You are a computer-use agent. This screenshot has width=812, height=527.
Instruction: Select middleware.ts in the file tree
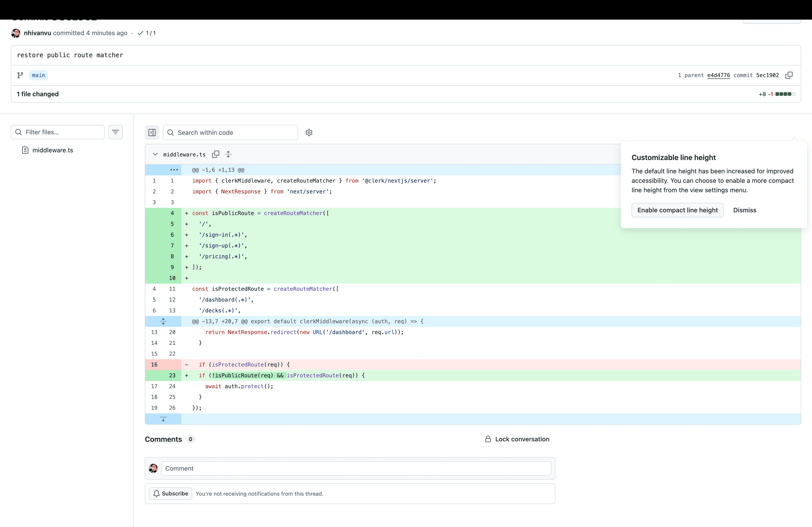[53, 150]
